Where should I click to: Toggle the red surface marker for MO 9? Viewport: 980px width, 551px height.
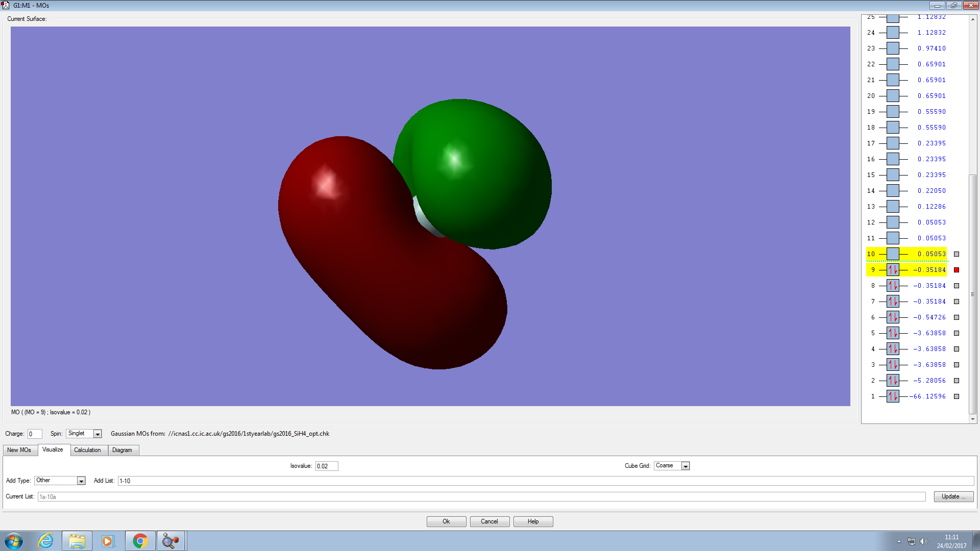click(x=957, y=270)
